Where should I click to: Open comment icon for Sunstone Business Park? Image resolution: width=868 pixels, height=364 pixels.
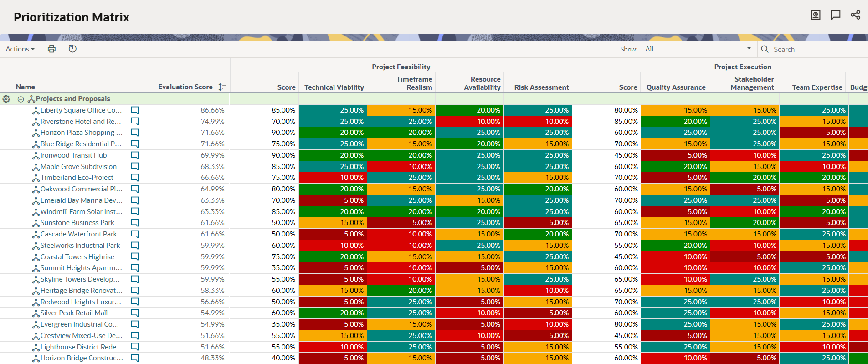click(x=135, y=223)
